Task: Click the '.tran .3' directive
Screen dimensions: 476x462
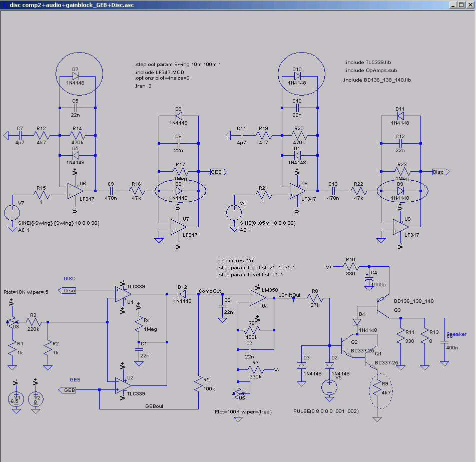Action: point(143,86)
